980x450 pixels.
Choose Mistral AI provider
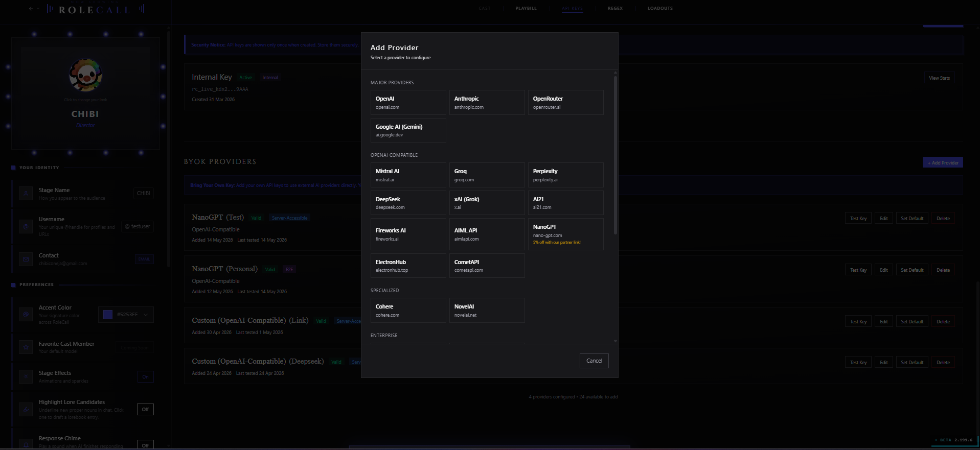click(408, 175)
